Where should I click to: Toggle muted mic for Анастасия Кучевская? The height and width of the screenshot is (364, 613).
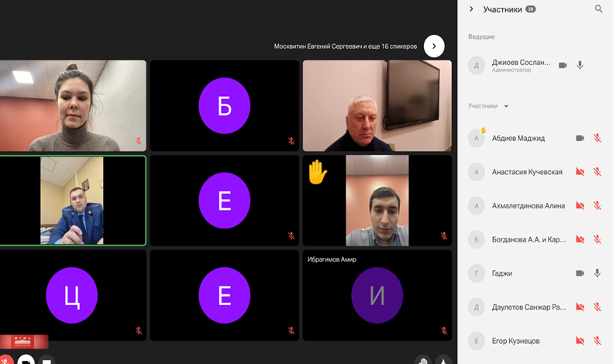(x=598, y=172)
